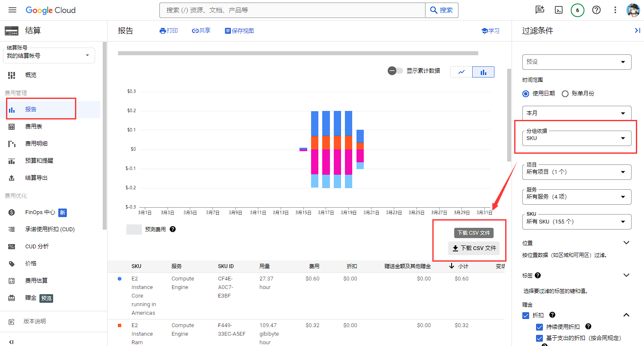Image resolution: width=644 pixels, height=346 pixels.
Task: Open the user account avatar
Action: (633, 10)
